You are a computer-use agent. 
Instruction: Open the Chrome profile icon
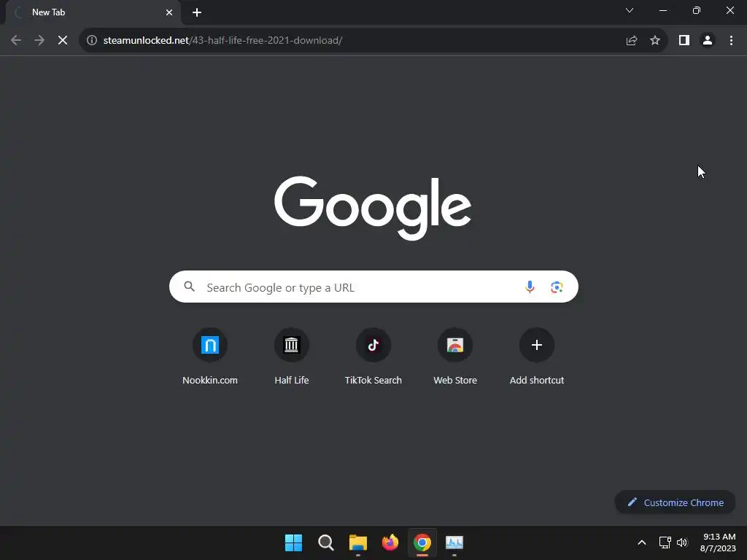coord(708,41)
